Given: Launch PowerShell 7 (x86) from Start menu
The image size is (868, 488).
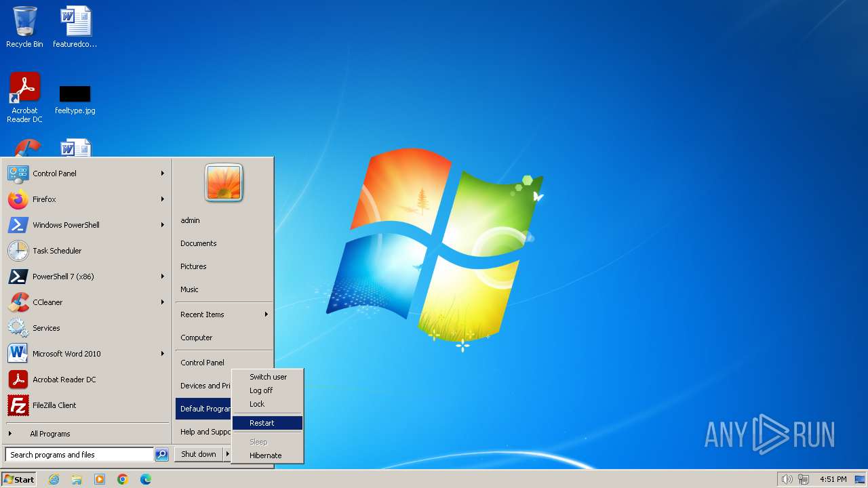Looking at the screenshot, I should click(86, 277).
